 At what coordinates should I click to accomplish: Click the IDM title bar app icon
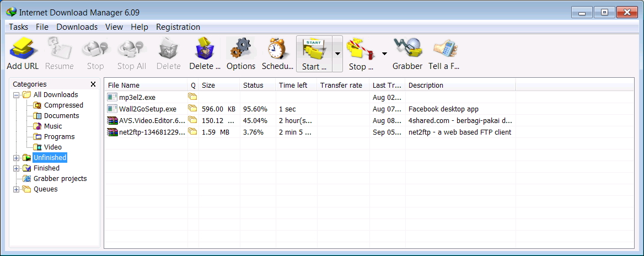click(x=12, y=12)
